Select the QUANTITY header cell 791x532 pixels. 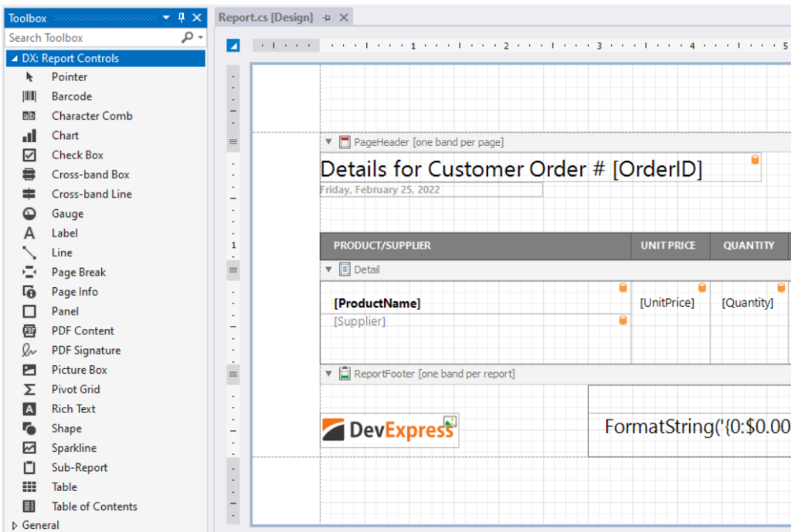tap(749, 246)
